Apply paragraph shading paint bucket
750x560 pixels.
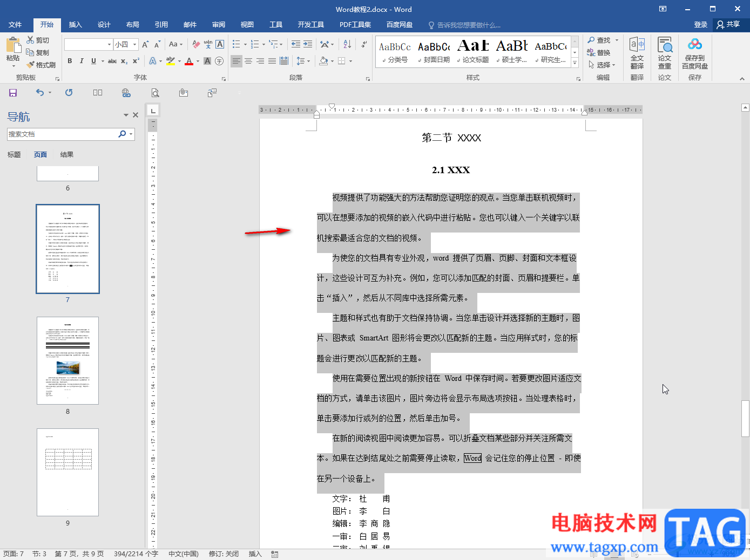(323, 61)
